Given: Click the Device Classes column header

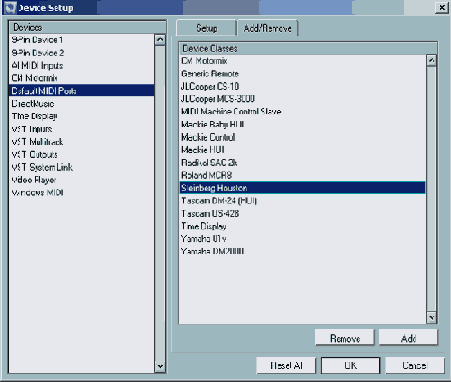Looking at the screenshot, I should 308,48.
